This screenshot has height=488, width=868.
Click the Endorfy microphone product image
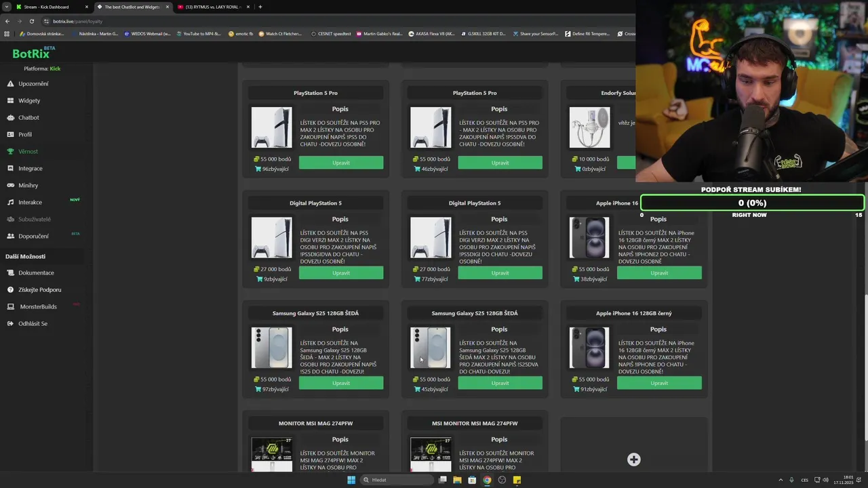click(589, 127)
